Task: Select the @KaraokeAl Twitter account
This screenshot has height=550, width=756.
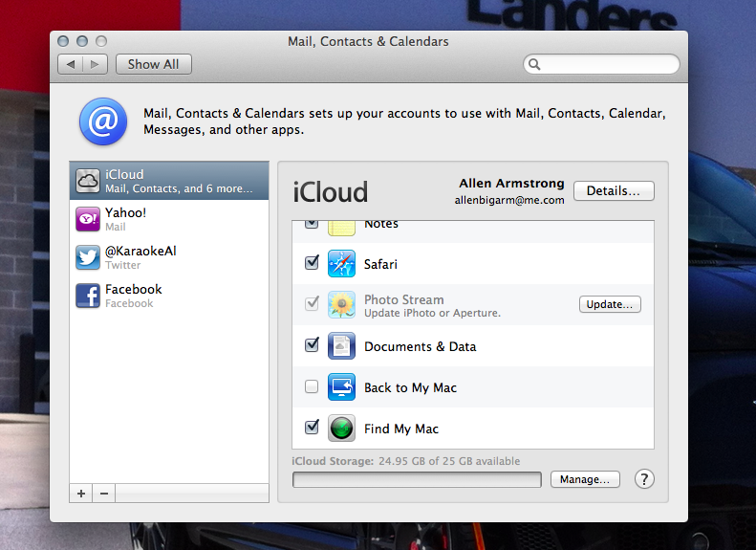Action: [169, 257]
